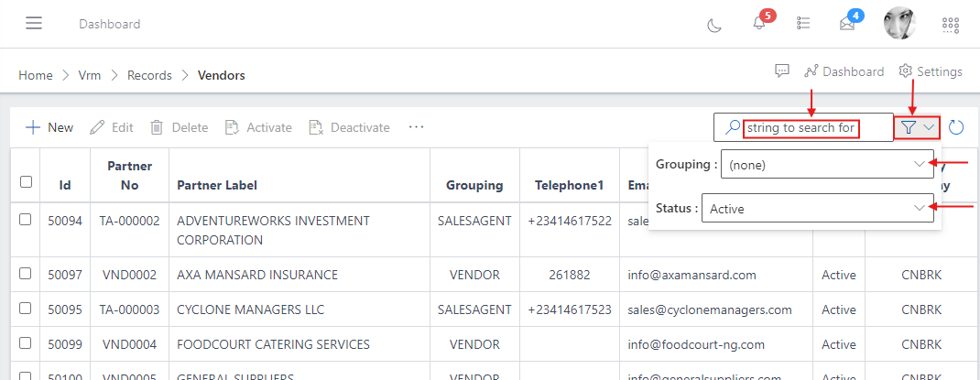Screen dimensions: 980x380
Task: Toggle the filter funnel dropdown button
Action: pos(917,127)
